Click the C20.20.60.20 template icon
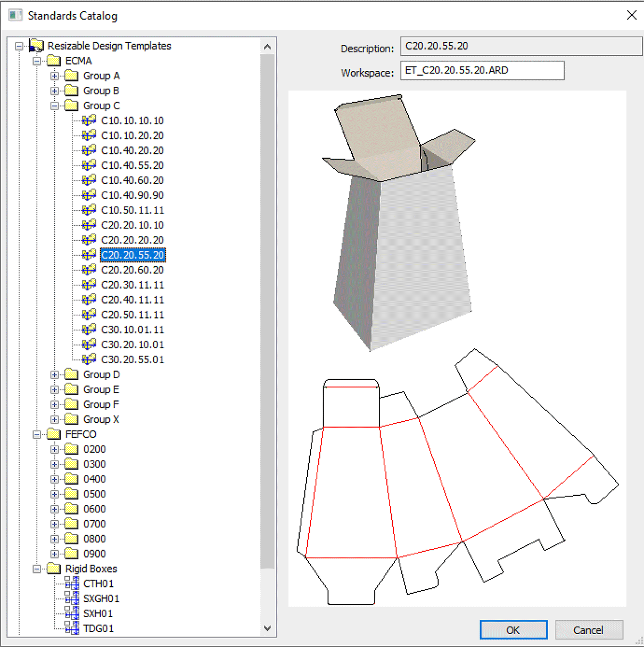 point(89,269)
